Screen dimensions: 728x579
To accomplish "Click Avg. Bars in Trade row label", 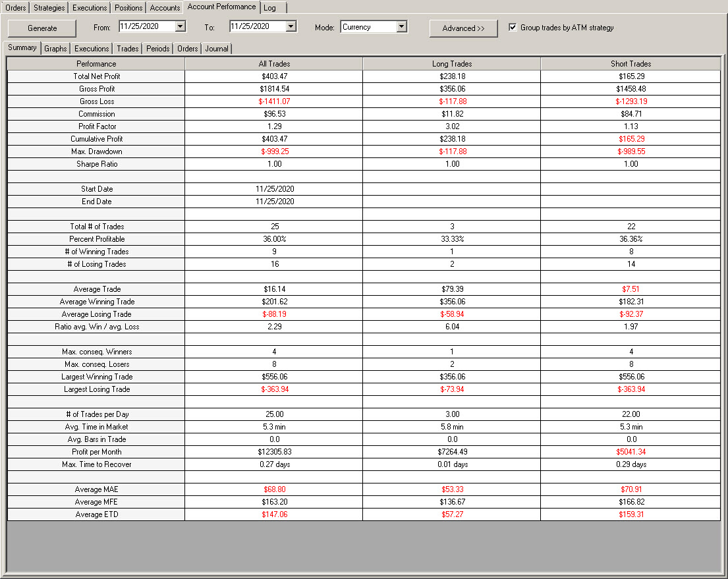I will coord(97,440).
